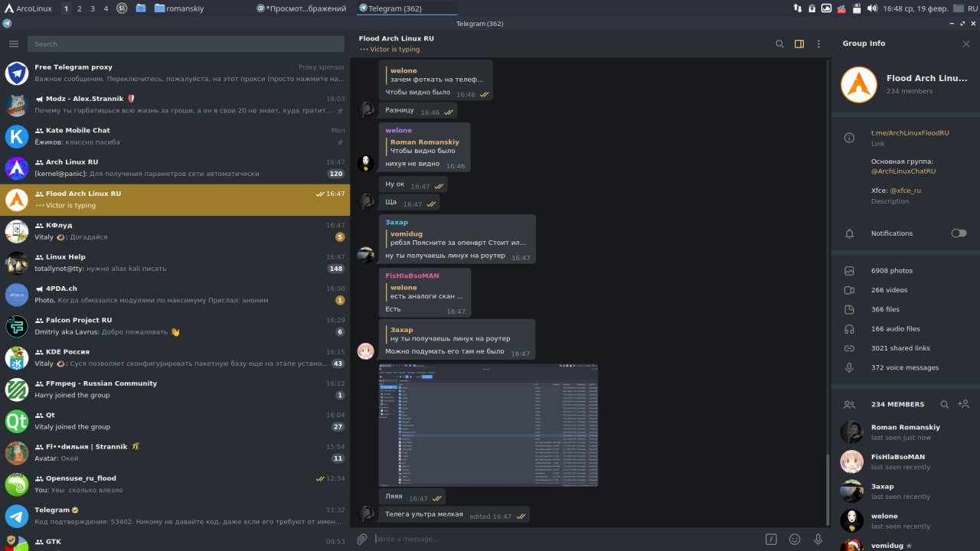Open the Kate Mobile Chat group
980x551 pixels.
175,136
